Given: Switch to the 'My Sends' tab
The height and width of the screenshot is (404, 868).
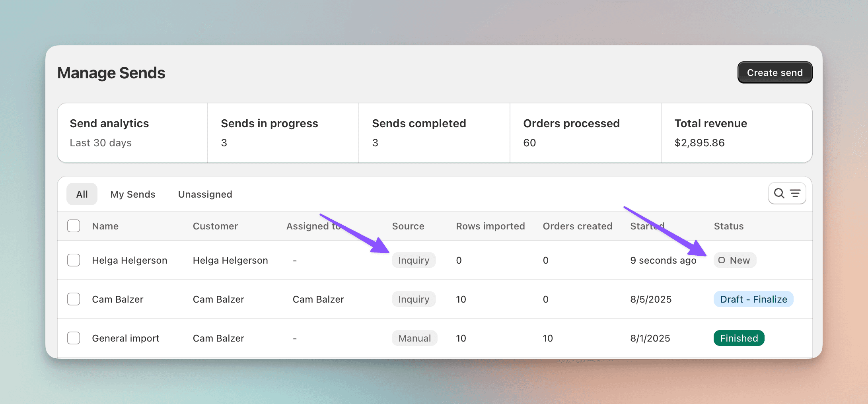Looking at the screenshot, I should pos(133,194).
